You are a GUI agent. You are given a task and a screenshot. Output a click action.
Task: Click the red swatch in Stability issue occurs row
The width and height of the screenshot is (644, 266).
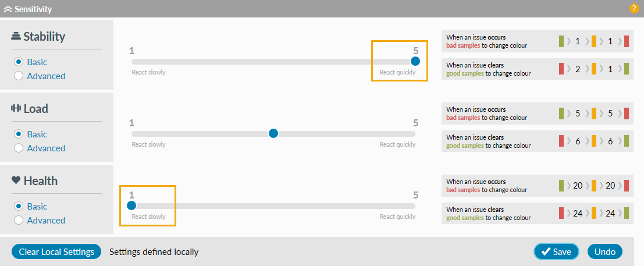(x=627, y=41)
